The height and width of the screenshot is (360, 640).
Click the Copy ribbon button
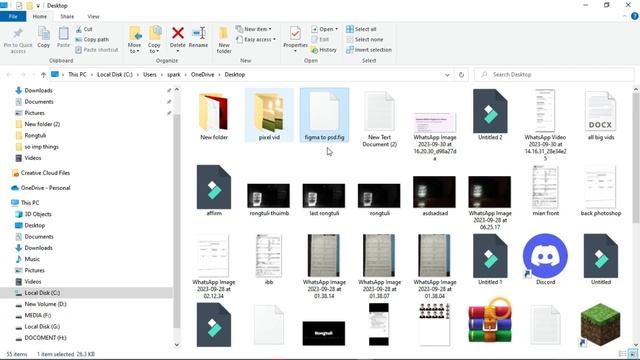click(x=44, y=38)
